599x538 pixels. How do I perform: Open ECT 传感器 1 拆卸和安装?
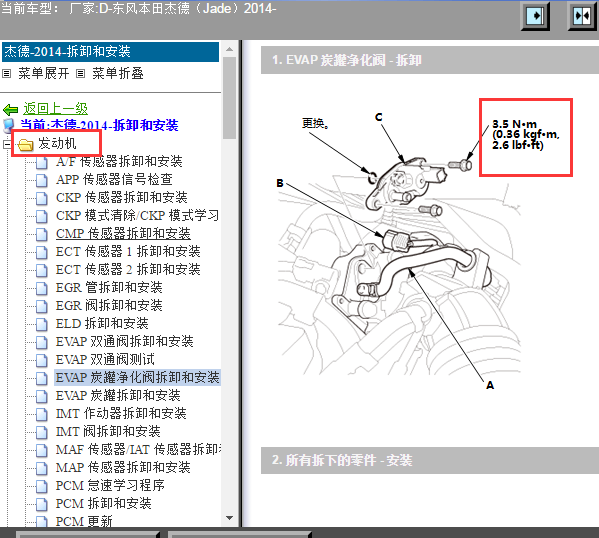pos(128,251)
